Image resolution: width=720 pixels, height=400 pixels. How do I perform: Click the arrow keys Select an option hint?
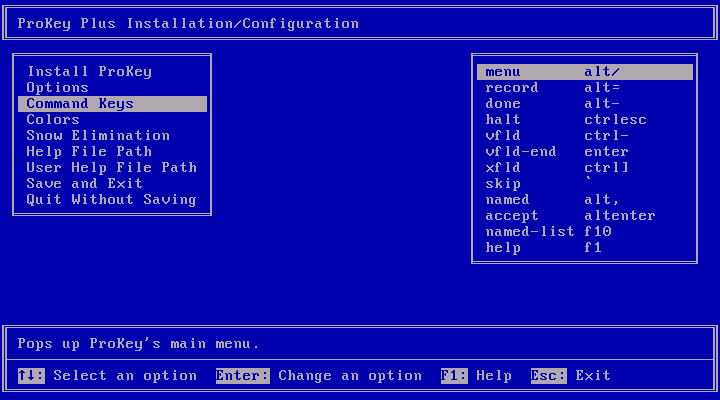pyautogui.click(x=107, y=376)
